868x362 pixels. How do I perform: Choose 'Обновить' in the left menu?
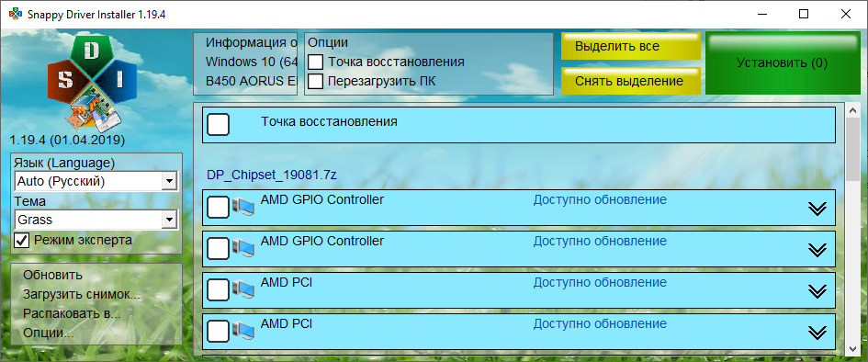(x=52, y=275)
